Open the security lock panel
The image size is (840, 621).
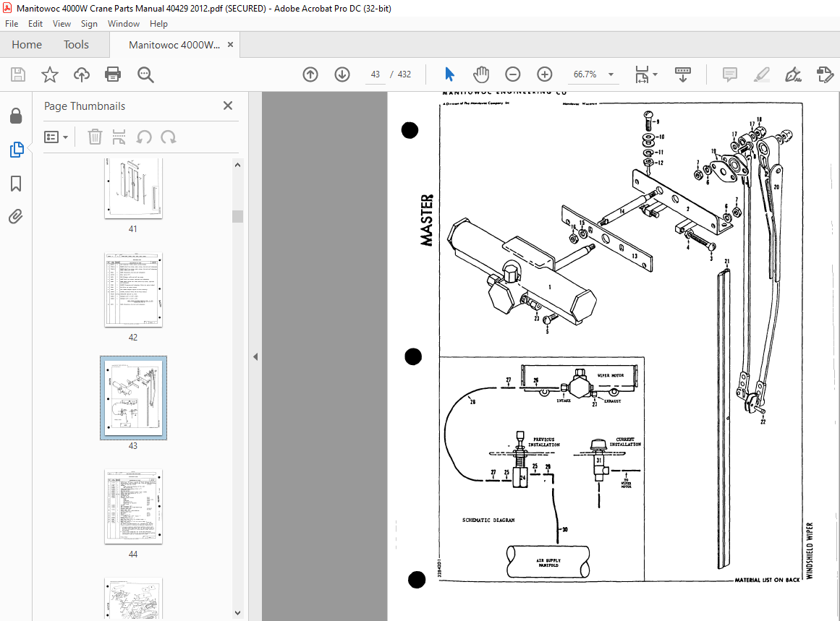coord(16,116)
